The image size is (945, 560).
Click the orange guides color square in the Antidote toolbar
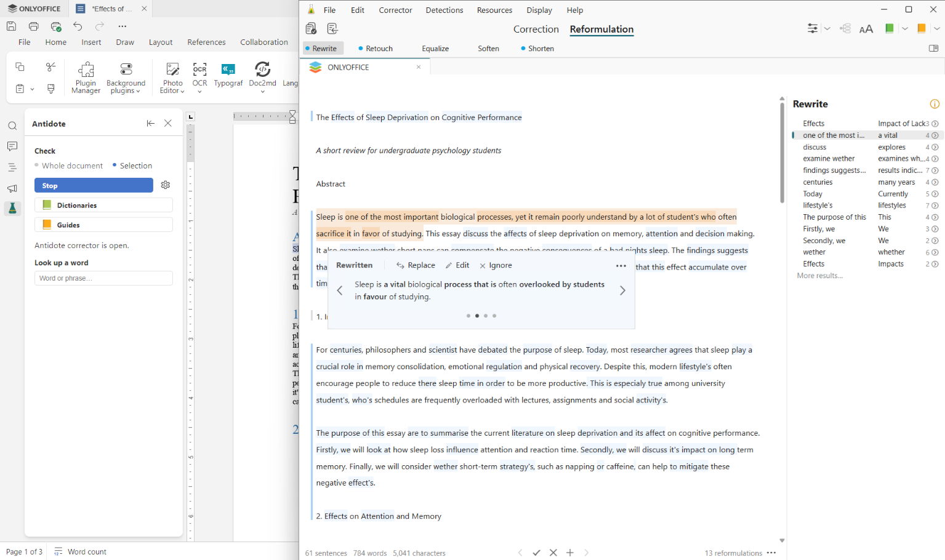pos(921,28)
